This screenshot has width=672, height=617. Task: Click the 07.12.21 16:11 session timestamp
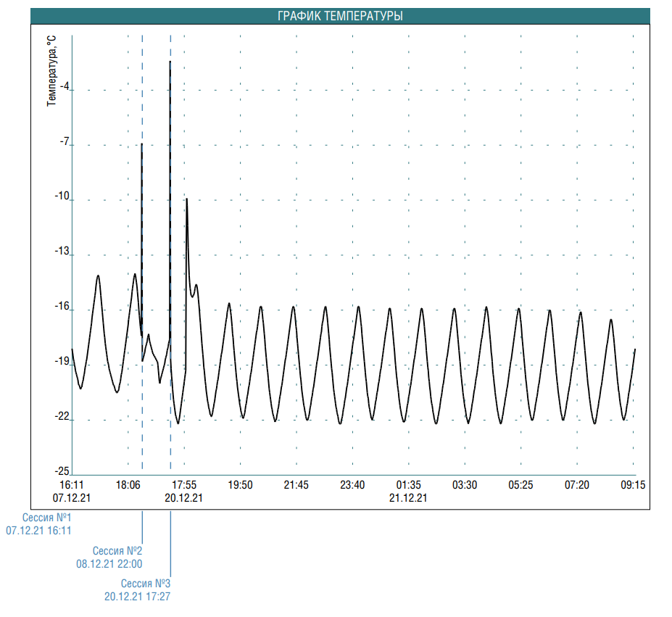tap(38, 531)
